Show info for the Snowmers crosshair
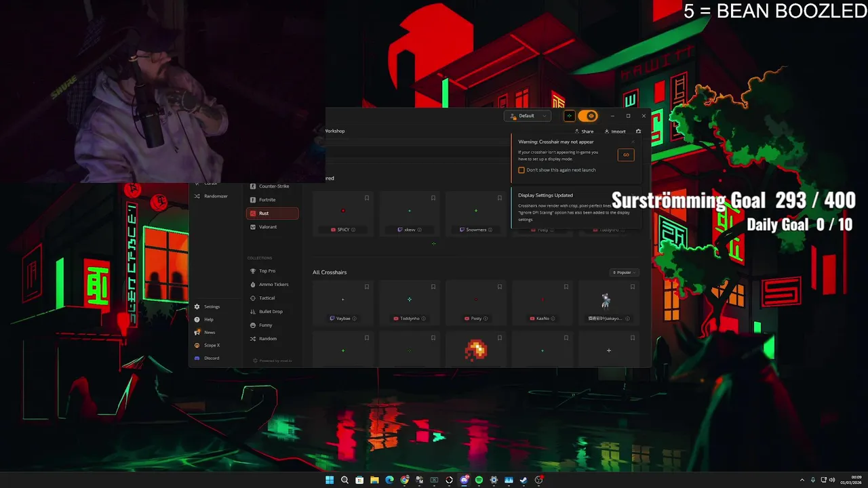Viewport: 868px width, 488px height. (x=490, y=230)
